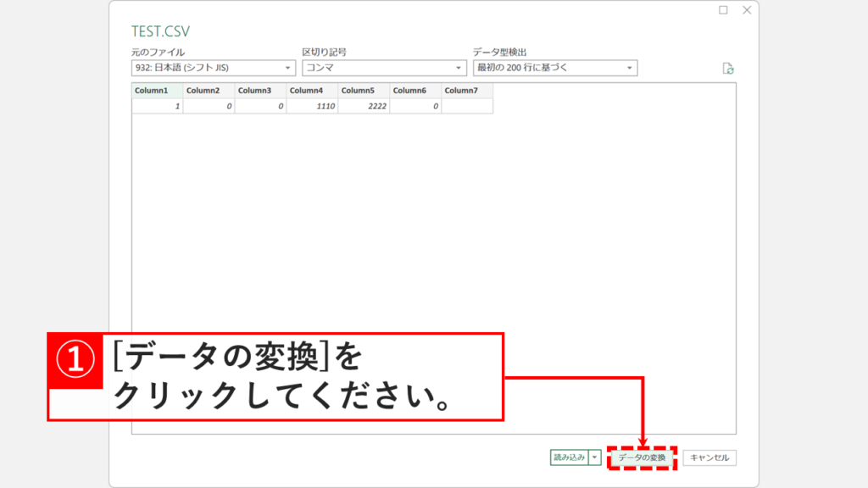Open the データ型検出 detection dropdown
The image size is (868, 488).
[x=629, y=68]
